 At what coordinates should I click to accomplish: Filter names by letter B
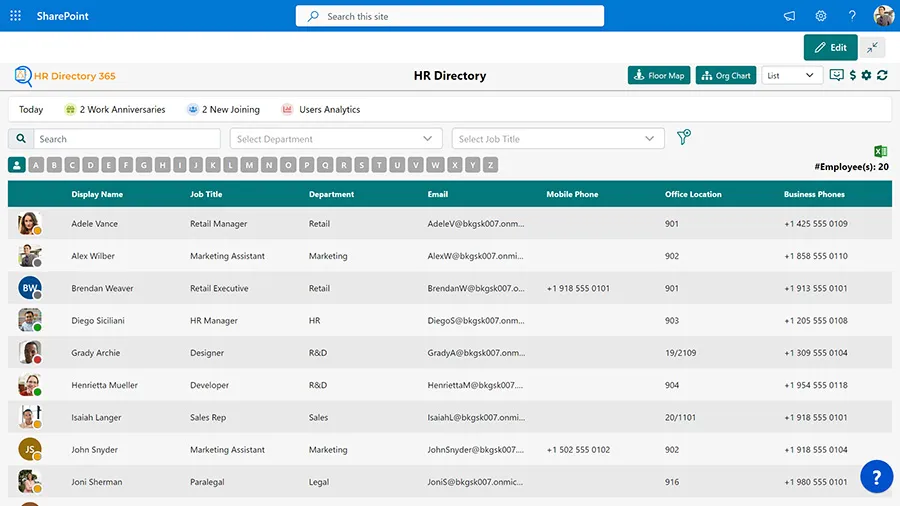click(x=55, y=165)
